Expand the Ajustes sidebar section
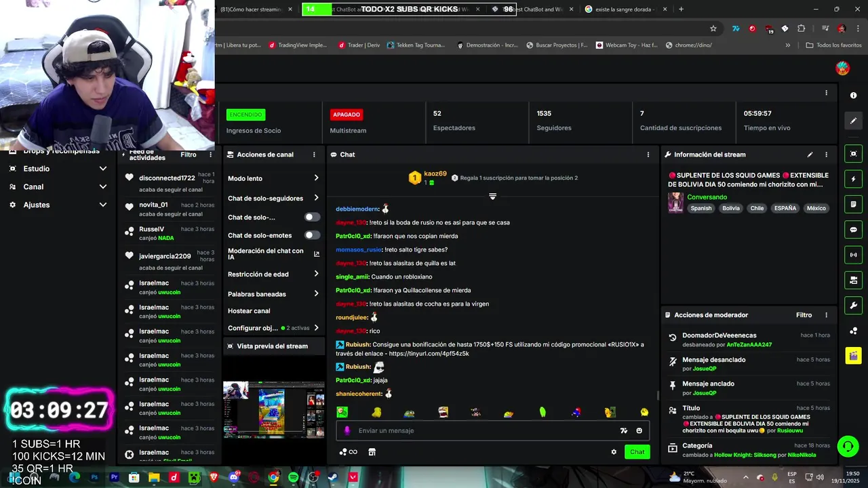 pyautogui.click(x=103, y=205)
